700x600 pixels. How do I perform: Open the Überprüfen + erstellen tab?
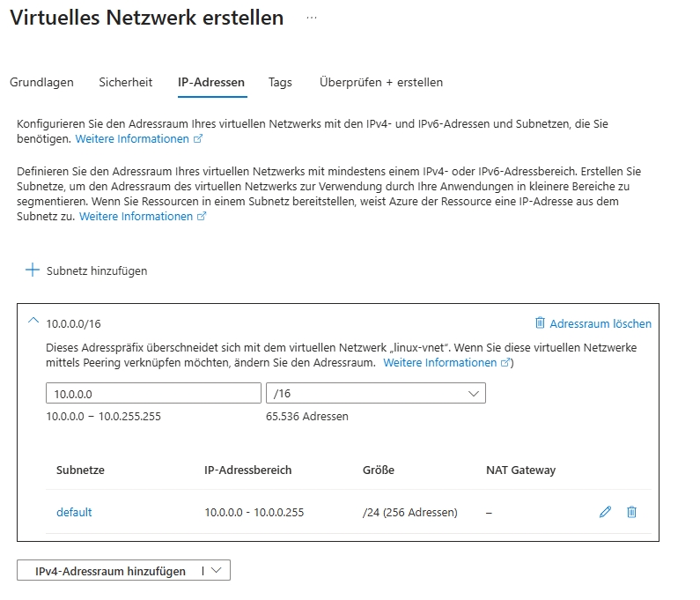381,82
